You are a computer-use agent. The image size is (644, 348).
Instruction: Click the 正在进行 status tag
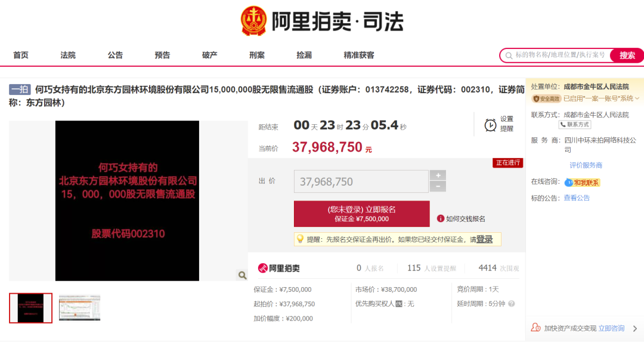point(507,163)
